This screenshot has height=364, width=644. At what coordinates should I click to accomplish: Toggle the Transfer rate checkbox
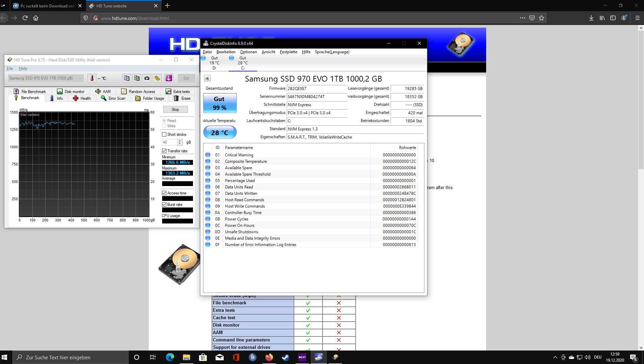164,151
